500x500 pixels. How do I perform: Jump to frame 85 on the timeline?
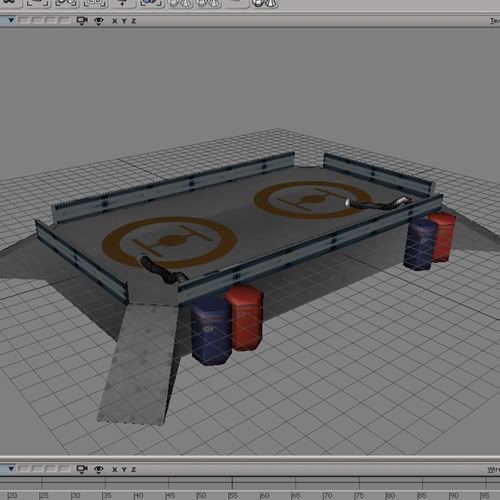click(x=422, y=495)
